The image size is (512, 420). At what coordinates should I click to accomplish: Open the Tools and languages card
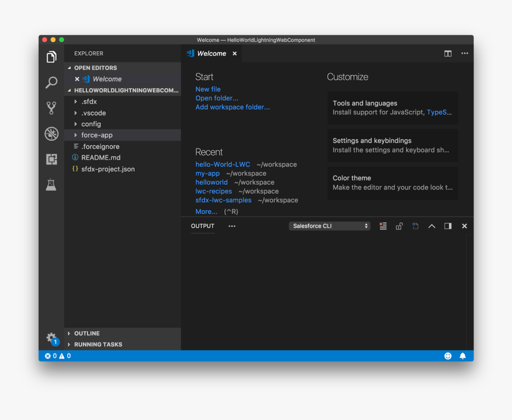click(x=393, y=108)
